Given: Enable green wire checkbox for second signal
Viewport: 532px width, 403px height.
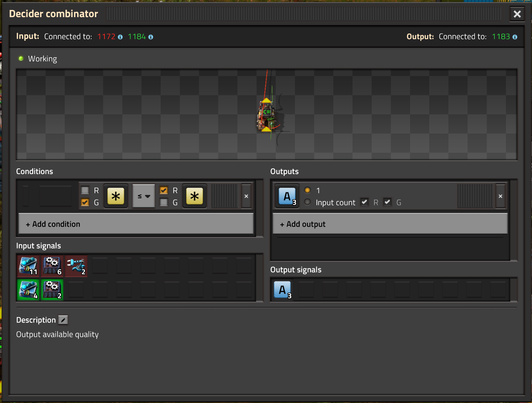Looking at the screenshot, I should click(x=164, y=202).
